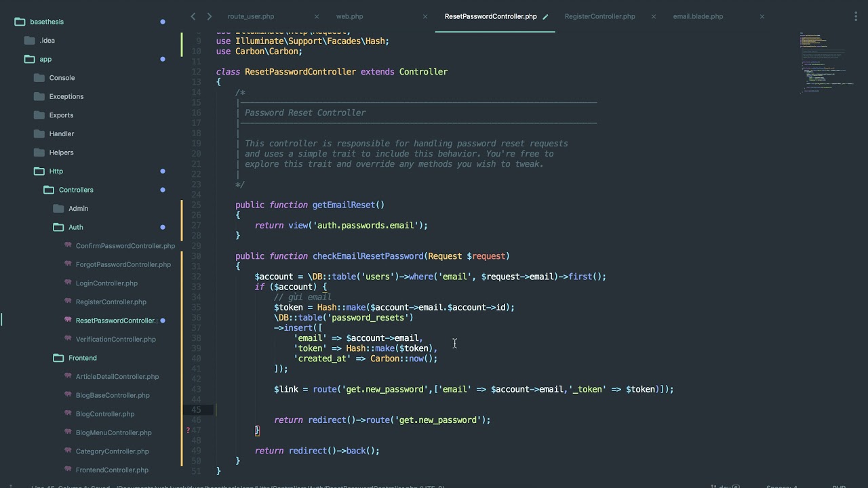Open RegisterController.php in the sidebar
Screen dimensions: 868x488
tap(111, 302)
